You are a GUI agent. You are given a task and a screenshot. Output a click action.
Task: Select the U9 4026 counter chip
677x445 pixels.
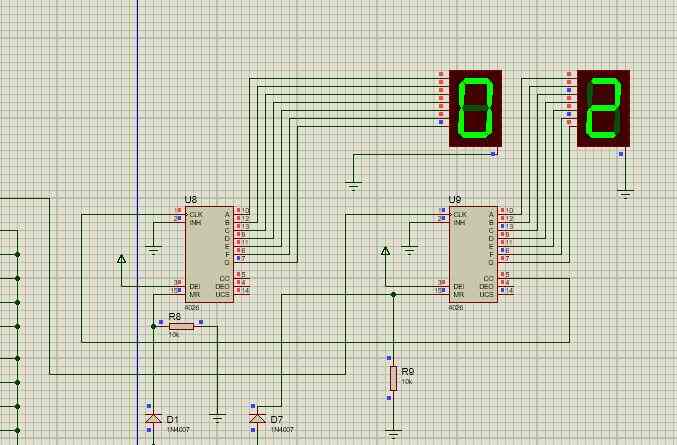[x=472, y=254]
